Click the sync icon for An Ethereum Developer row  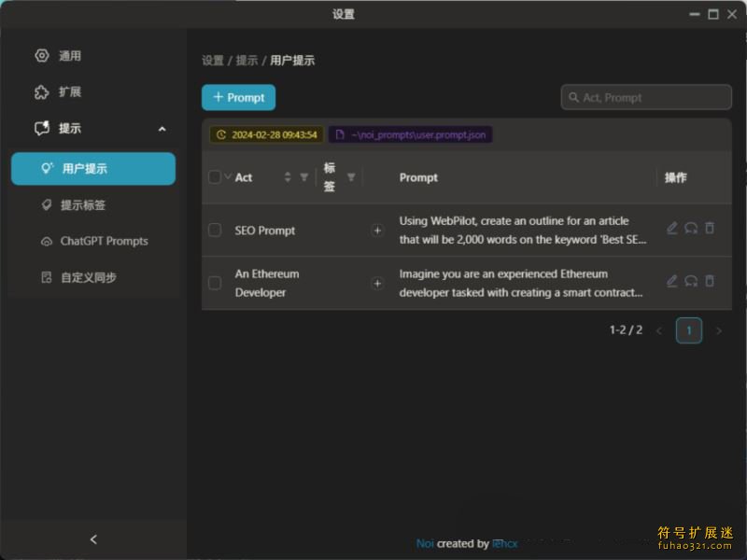tap(691, 282)
